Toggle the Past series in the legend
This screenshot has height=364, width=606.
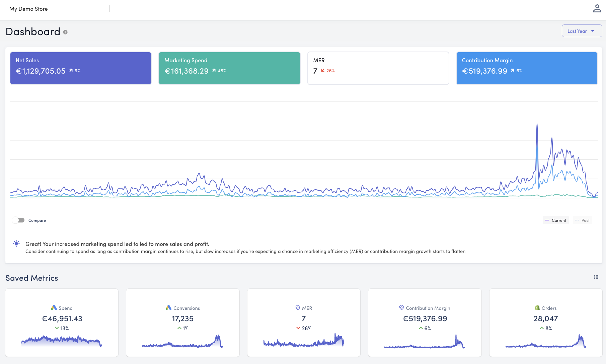(x=582, y=220)
